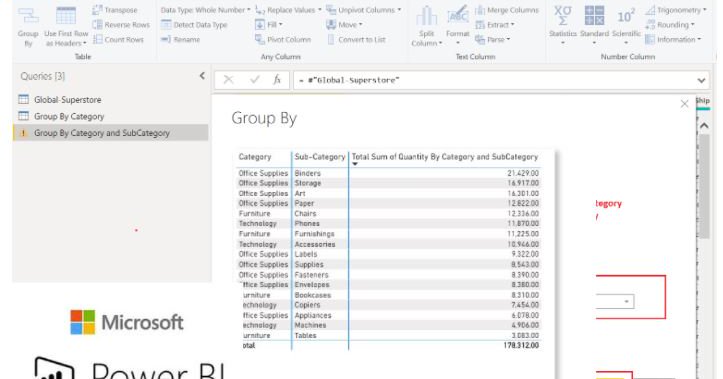The width and height of the screenshot is (723, 379).
Task: Select the Storage sub-category cell
Action: pyautogui.click(x=308, y=183)
